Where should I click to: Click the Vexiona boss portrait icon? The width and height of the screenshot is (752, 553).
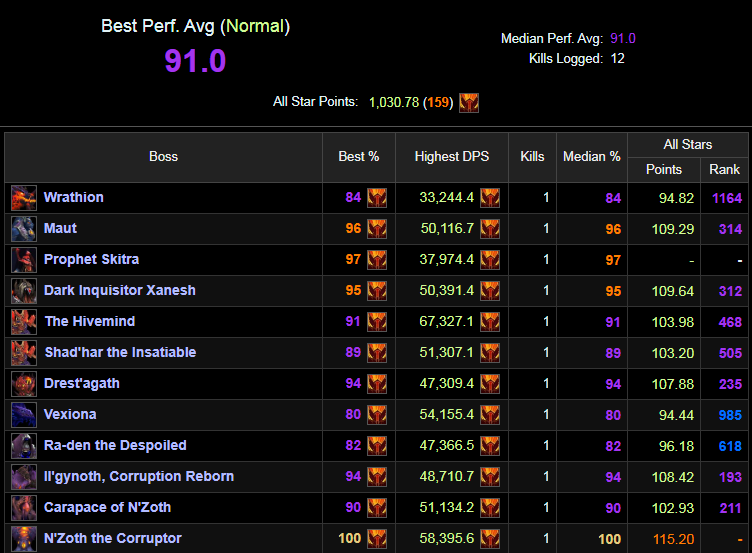click(x=24, y=415)
